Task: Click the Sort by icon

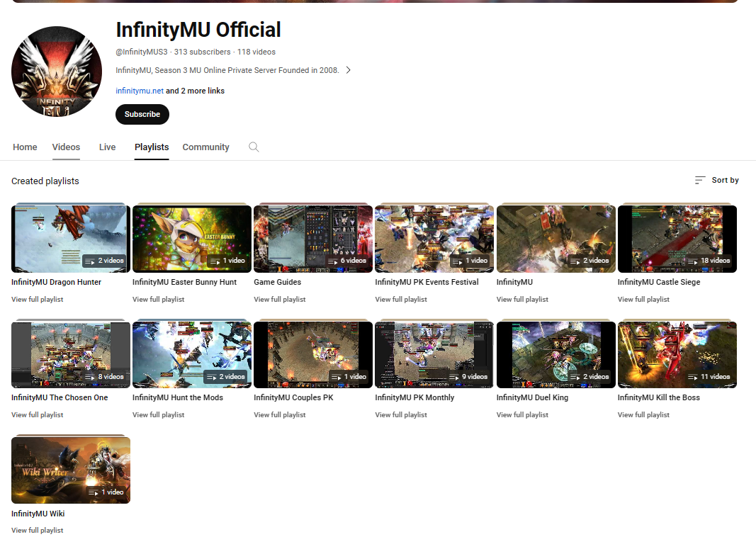Action: click(700, 180)
